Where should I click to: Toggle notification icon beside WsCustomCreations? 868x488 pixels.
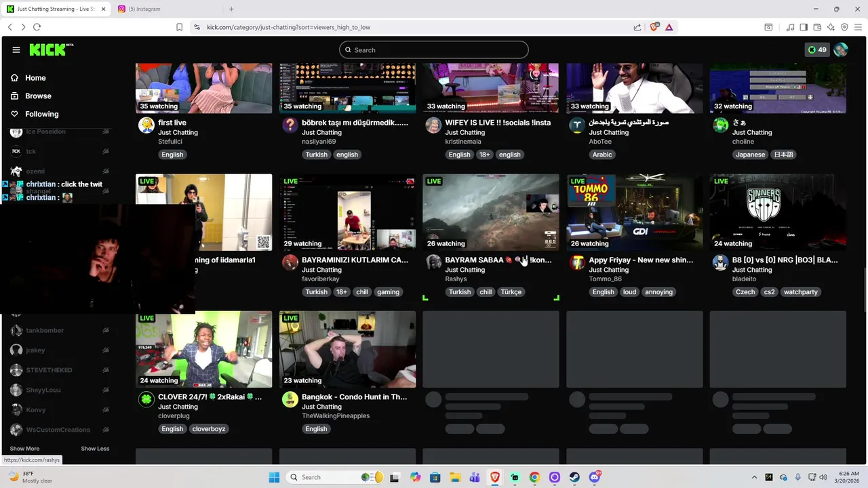click(x=106, y=430)
